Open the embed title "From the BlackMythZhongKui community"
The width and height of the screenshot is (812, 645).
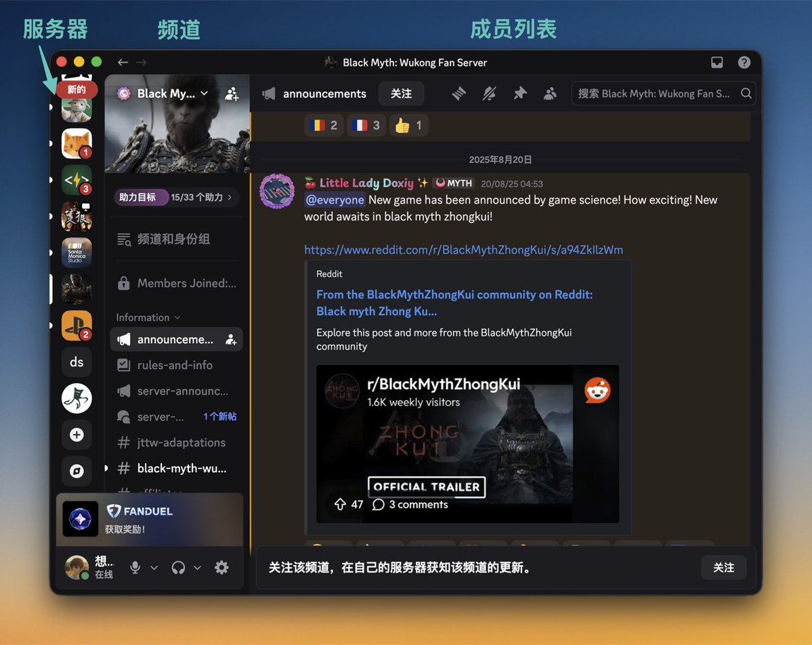(x=454, y=303)
